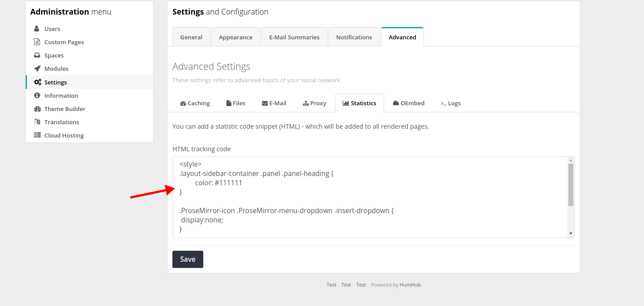The image size is (644, 306).
Task: Open the HumHub link in footer
Action: (x=410, y=284)
